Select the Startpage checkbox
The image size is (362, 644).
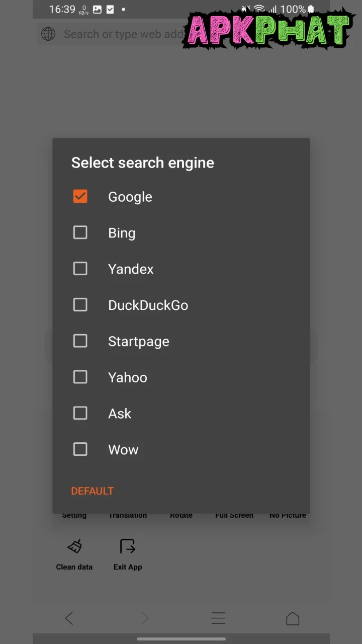tap(80, 341)
